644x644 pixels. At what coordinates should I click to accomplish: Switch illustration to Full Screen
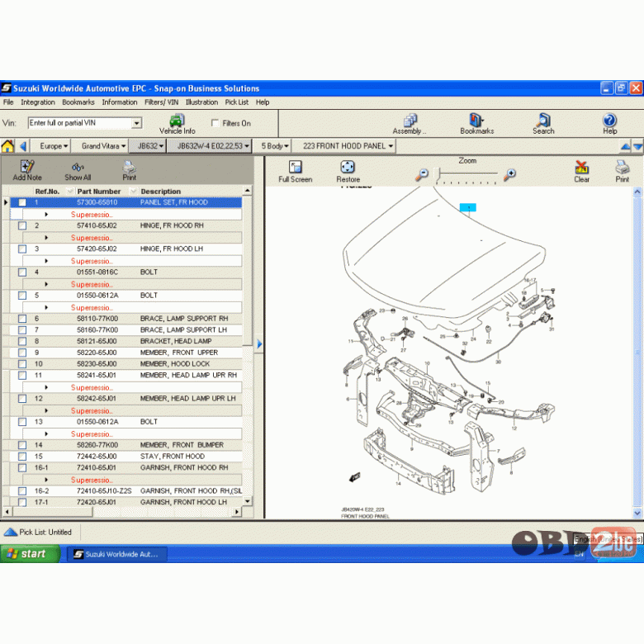pos(295,172)
